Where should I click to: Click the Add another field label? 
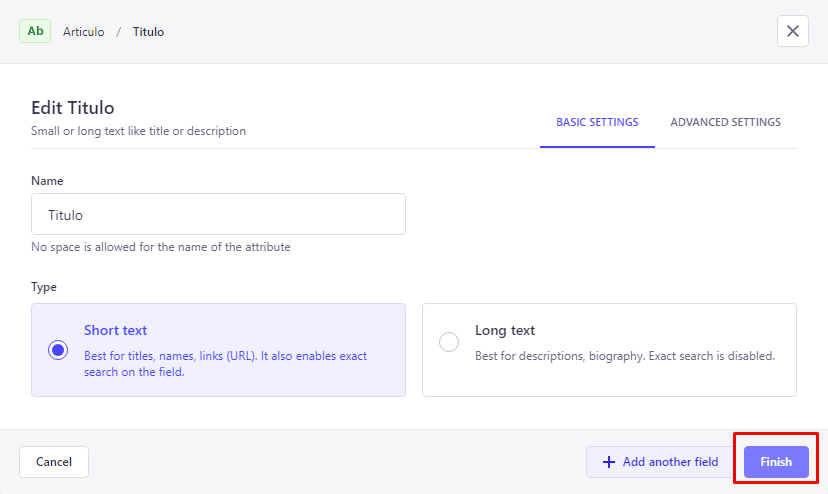[670, 462]
